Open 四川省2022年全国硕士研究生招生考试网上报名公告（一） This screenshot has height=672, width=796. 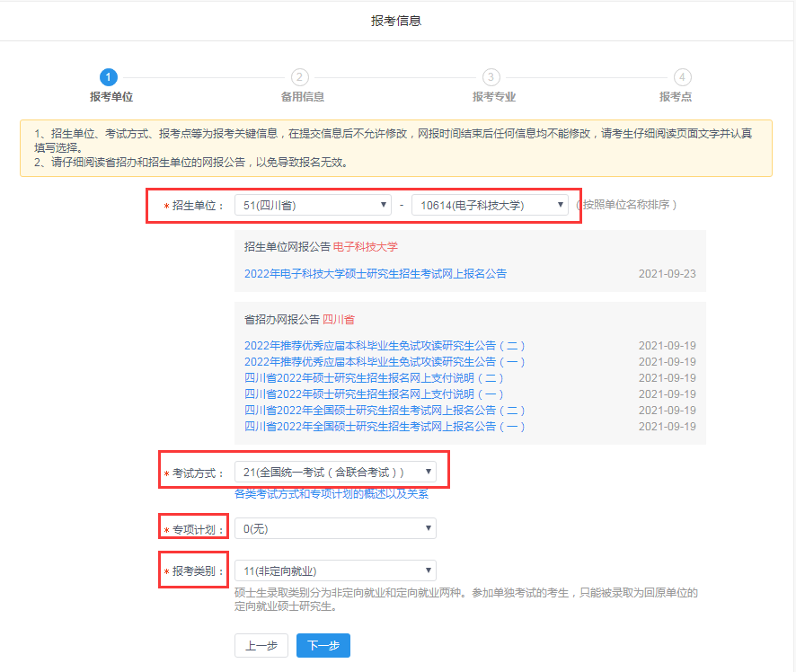(x=385, y=427)
